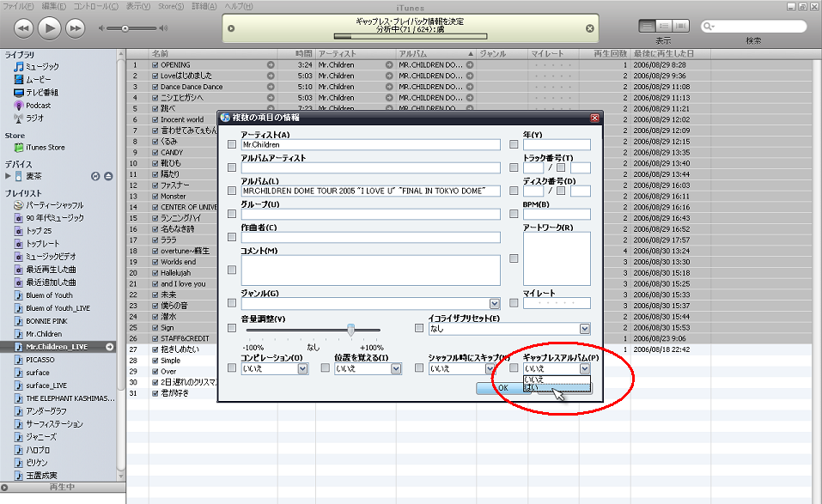Select ラジオ in the sidebar
822x504 pixels.
pos(29,118)
